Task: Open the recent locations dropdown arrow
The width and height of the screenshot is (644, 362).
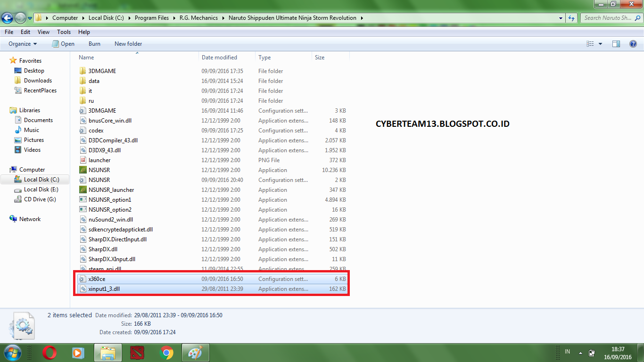Action: (x=30, y=18)
